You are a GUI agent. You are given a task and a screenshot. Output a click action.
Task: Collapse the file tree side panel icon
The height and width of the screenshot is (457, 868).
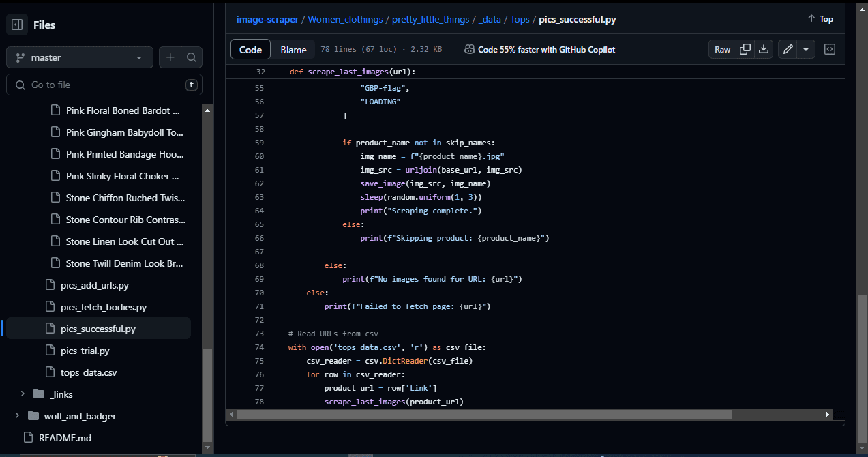pyautogui.click(x=17, y=25)
